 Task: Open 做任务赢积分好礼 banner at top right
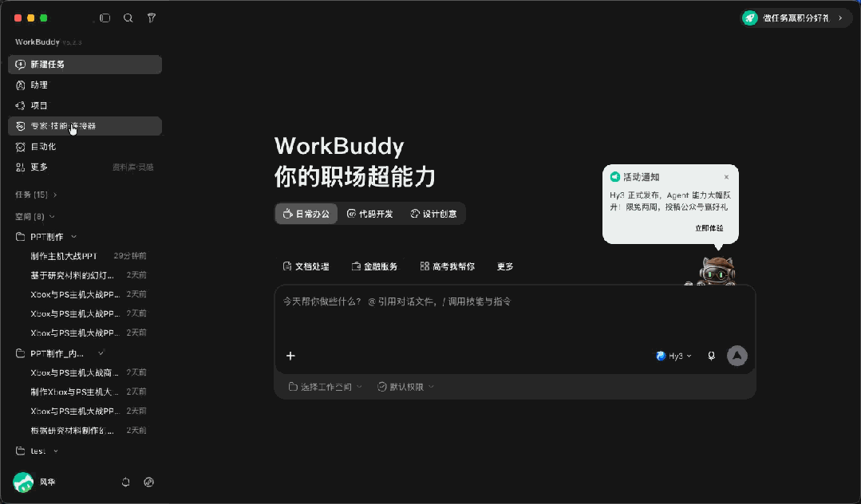click(794, 18)
